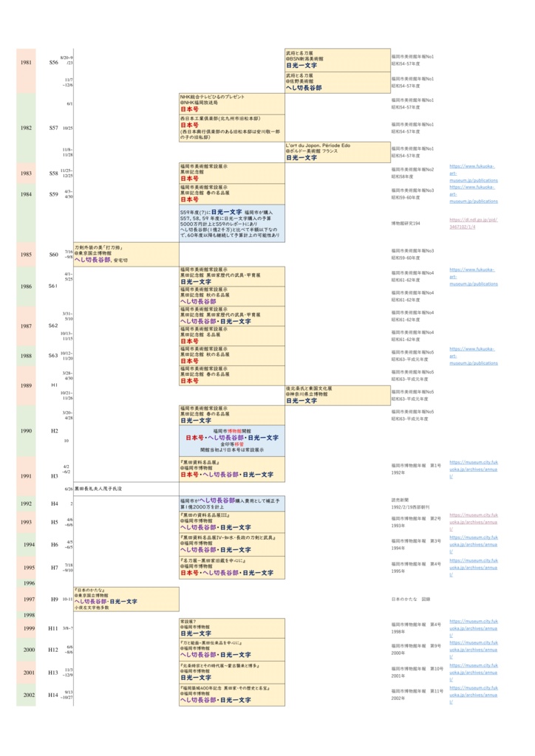Open the museum.city.fukuoka.jp link in the 2002 row
The height and width of the screenshot is (756, 535).
tap(473, 695)
